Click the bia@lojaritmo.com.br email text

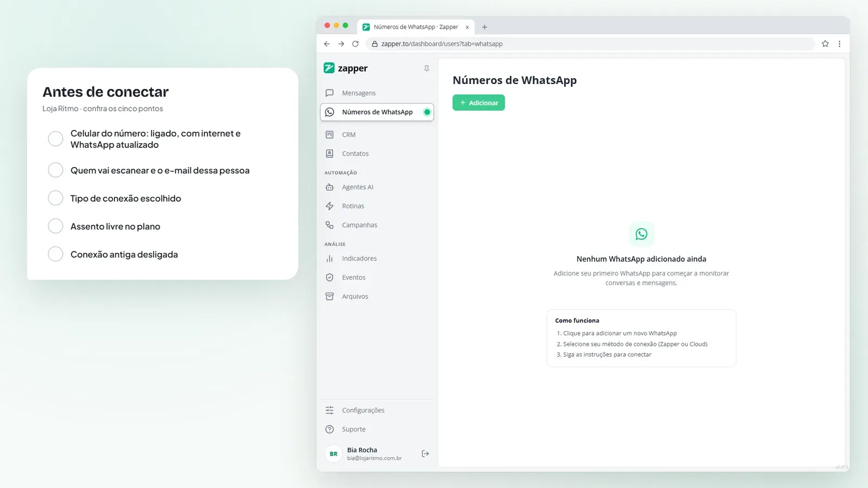tap(374, 458)
